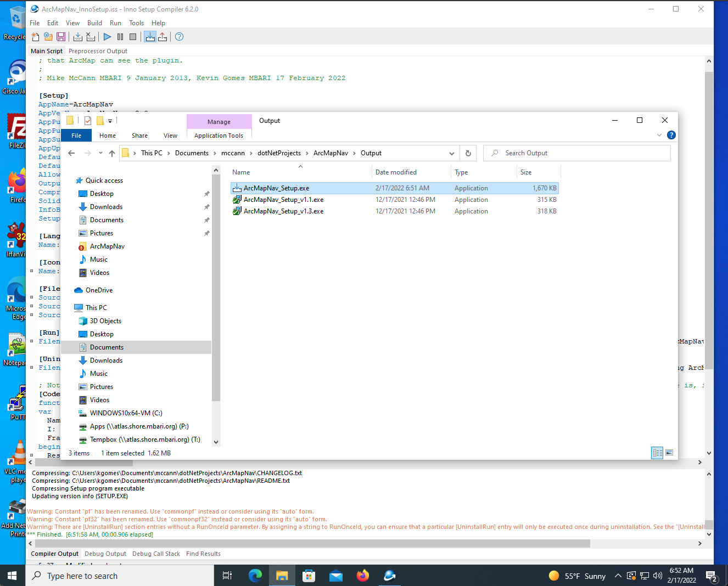Open address bar history dropdown
The height and width of the screenshot is (586, 728).
452,154
